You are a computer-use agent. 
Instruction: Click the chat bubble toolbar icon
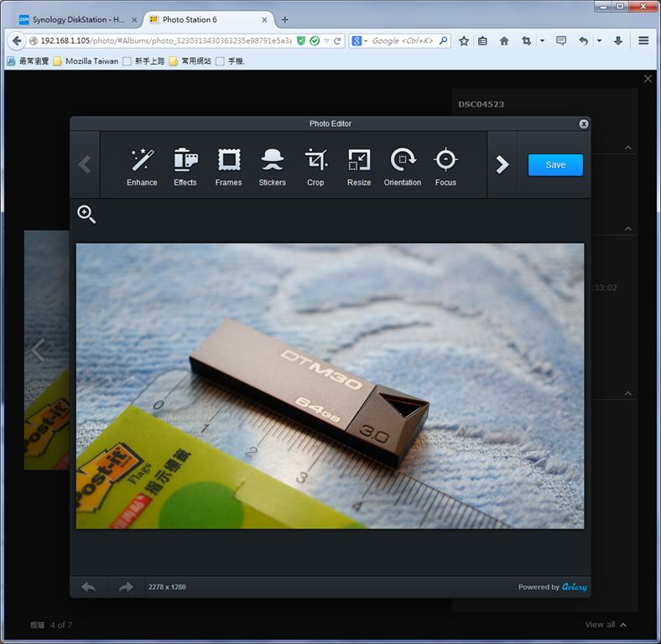pyautogui.click(x=561, y=41)
